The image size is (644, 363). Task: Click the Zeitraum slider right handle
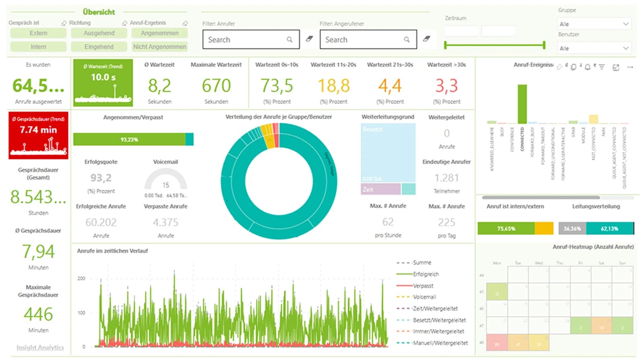pos(544,45)
